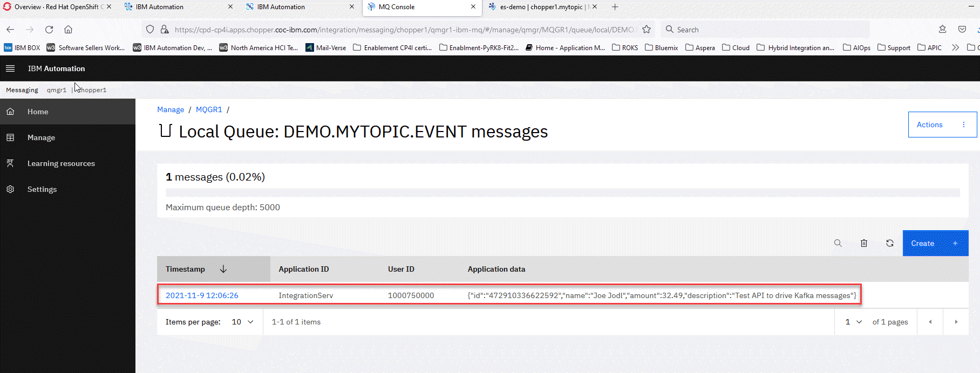
Task: Click the MQGR1 breadcrumb link
Action: [209, 109]
